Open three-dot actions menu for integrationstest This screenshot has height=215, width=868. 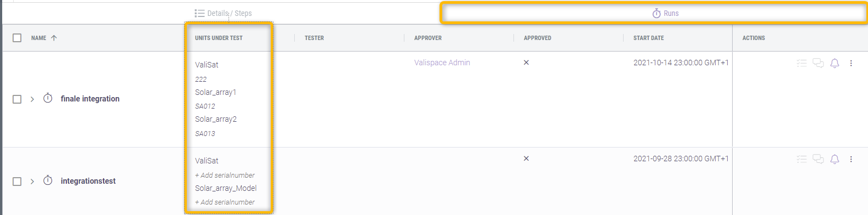(x=851, y=159)
